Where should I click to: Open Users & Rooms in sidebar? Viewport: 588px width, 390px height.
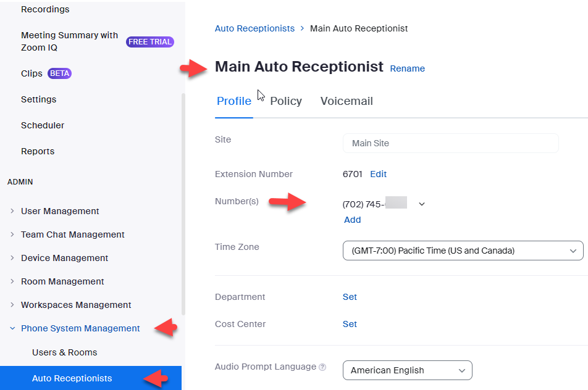coord(64,352)
